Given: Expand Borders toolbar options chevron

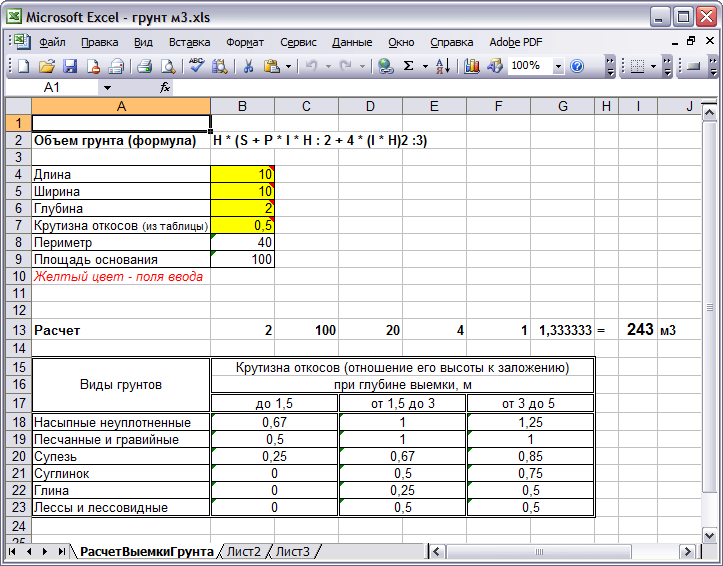Looking at the screenshot, I should pos(667,67).
